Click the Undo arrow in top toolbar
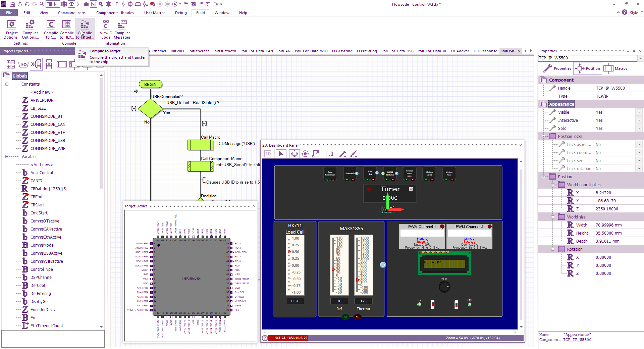This screenshot has height=349, width=644. (x=27, y=4)
